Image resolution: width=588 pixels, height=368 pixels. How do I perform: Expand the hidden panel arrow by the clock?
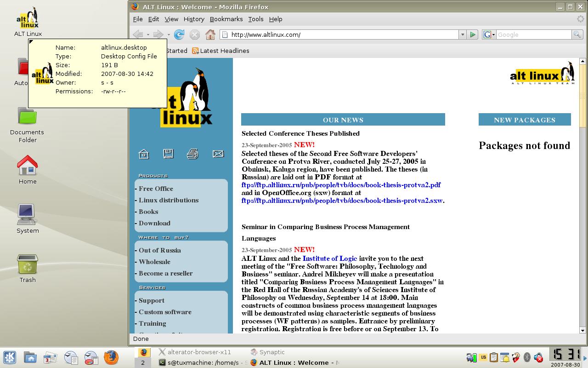coord(585,357)
